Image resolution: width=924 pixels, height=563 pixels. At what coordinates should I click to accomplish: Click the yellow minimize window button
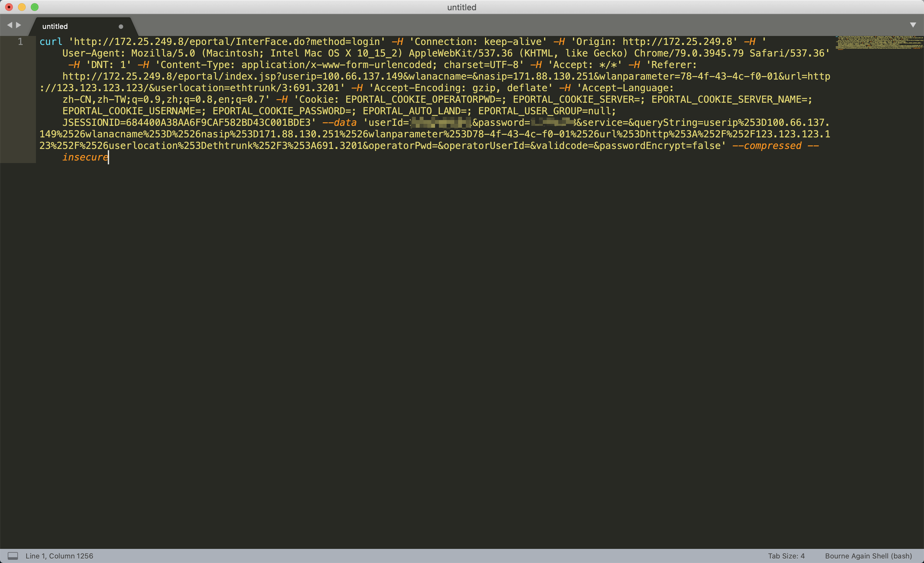click(22, 7)
